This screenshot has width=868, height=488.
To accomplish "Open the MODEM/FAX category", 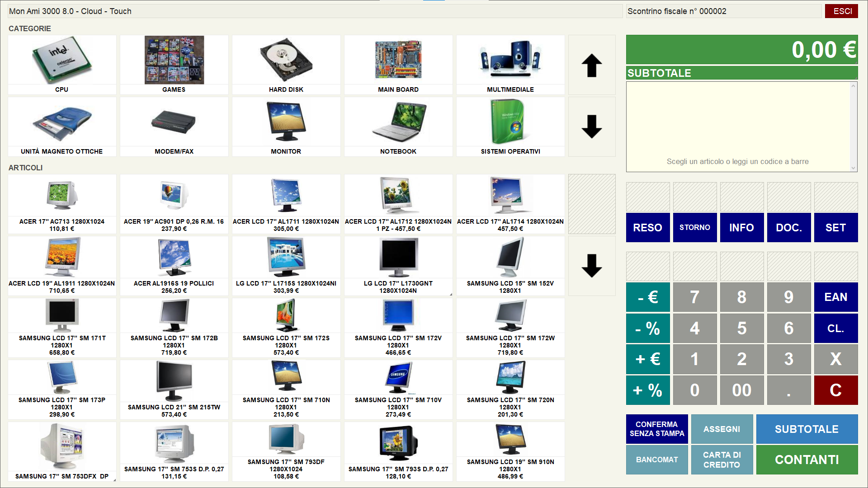I will pyautogui.click(x=174, y=127).
